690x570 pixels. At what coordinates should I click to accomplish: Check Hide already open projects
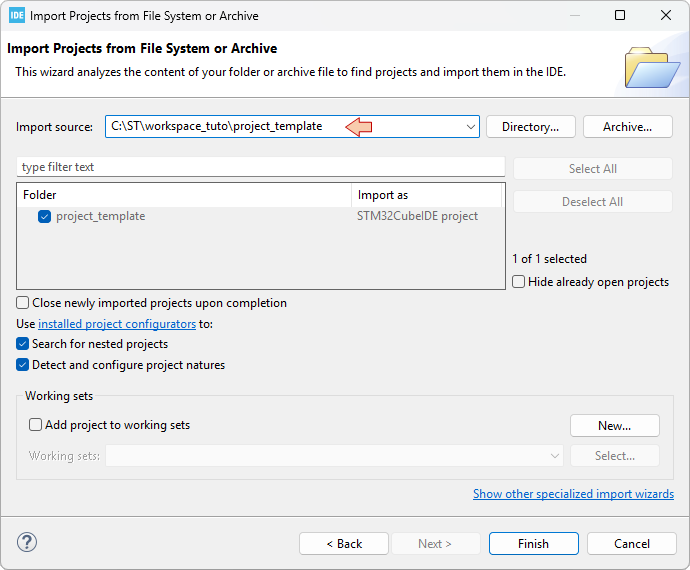pos(519,282)
